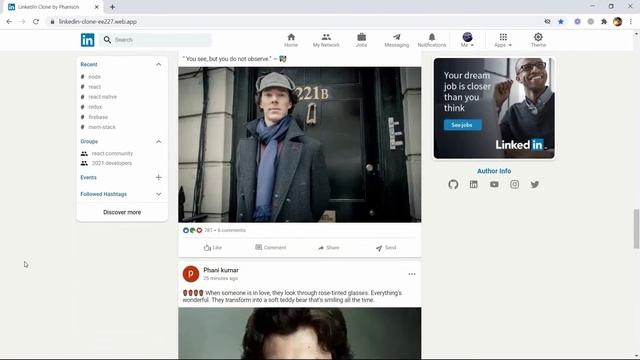Screen dimensions: 640x360
Task: Open Notifications bell menu
Action: (431, 40)
